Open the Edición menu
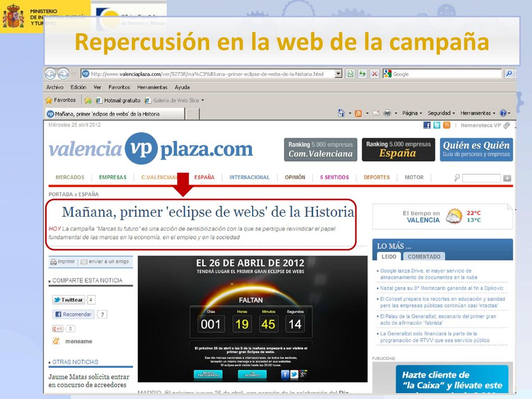 pos(78,87)
